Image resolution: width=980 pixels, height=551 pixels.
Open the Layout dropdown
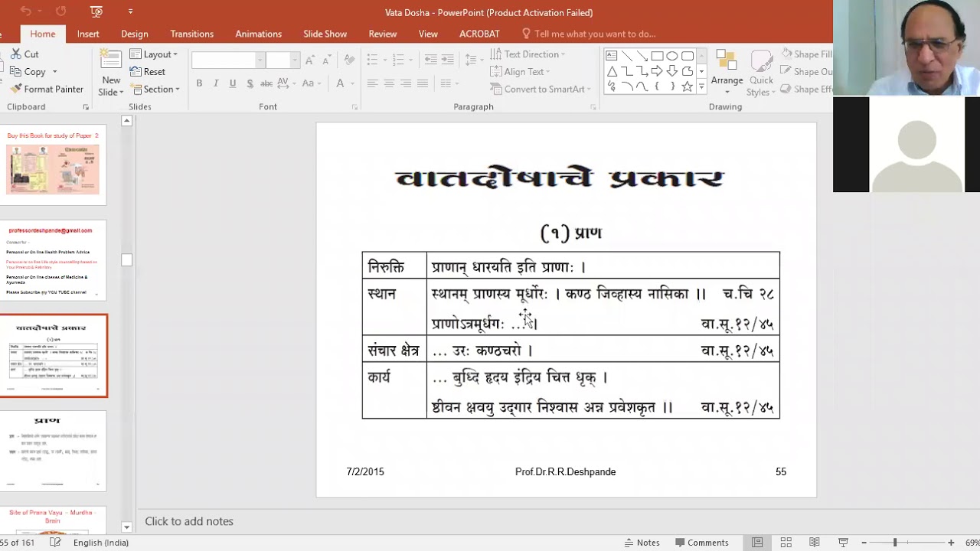pyautogui.click(x=154, y=54)
